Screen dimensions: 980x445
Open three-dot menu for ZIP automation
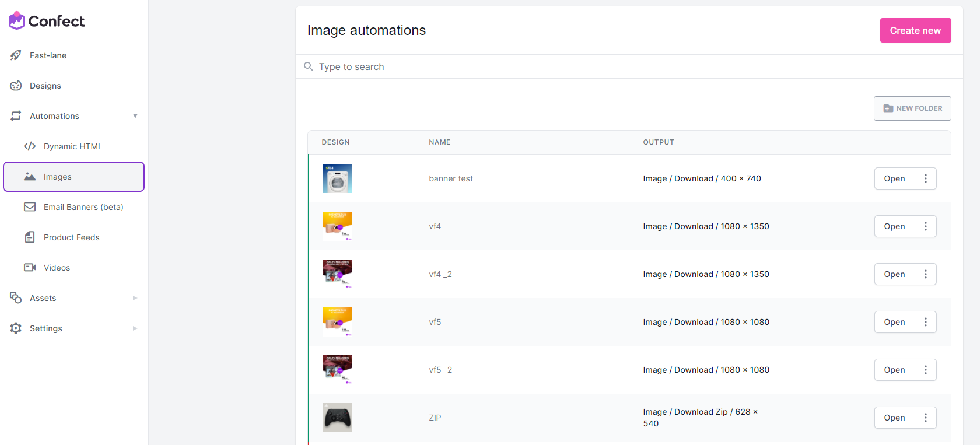tap(925, 418)
